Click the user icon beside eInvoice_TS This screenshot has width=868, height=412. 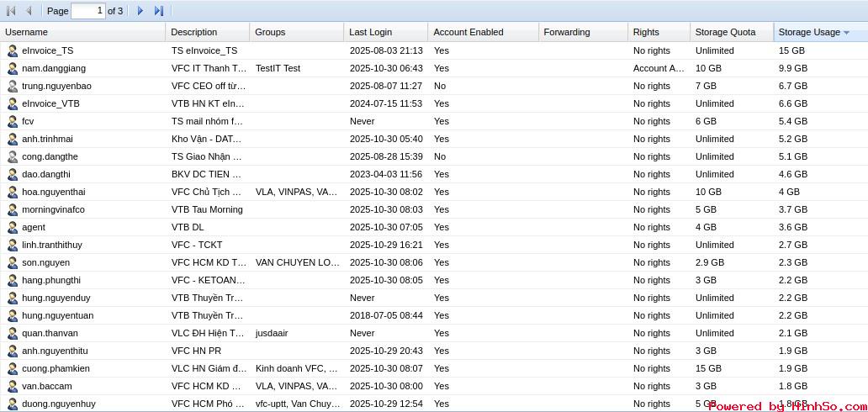13,50
